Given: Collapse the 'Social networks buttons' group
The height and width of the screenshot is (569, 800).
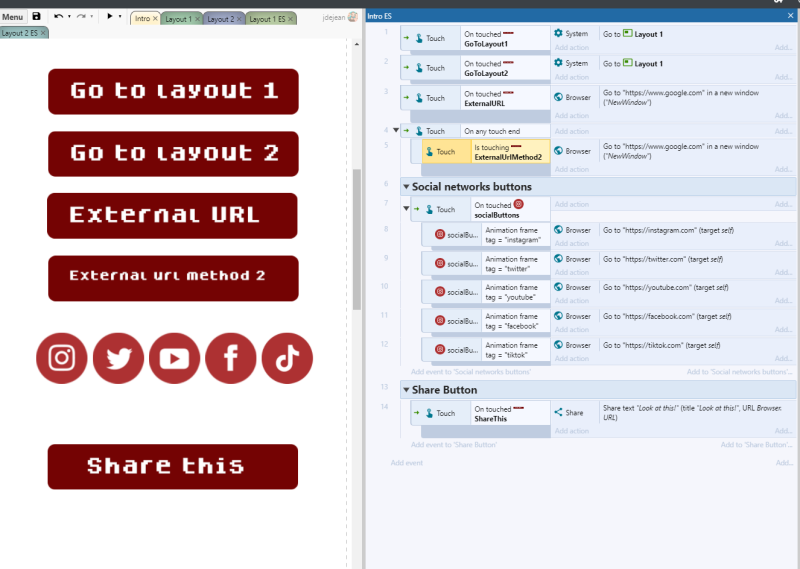Looking at the screenshot, I should click(x=406, y=187).
